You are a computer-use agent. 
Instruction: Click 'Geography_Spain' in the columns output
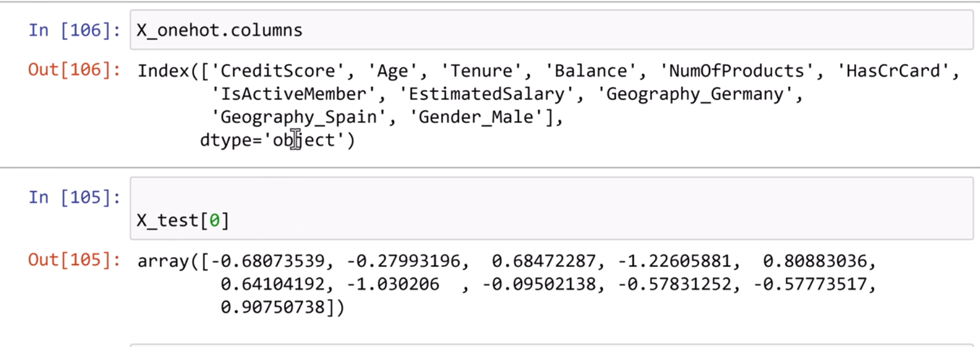[x=298, y=117]
